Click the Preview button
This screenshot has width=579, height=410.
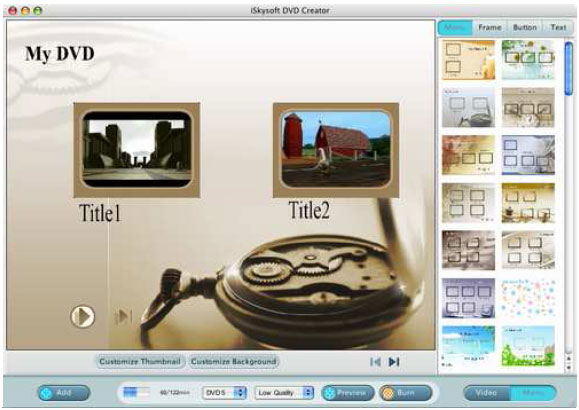click(348, 393)
